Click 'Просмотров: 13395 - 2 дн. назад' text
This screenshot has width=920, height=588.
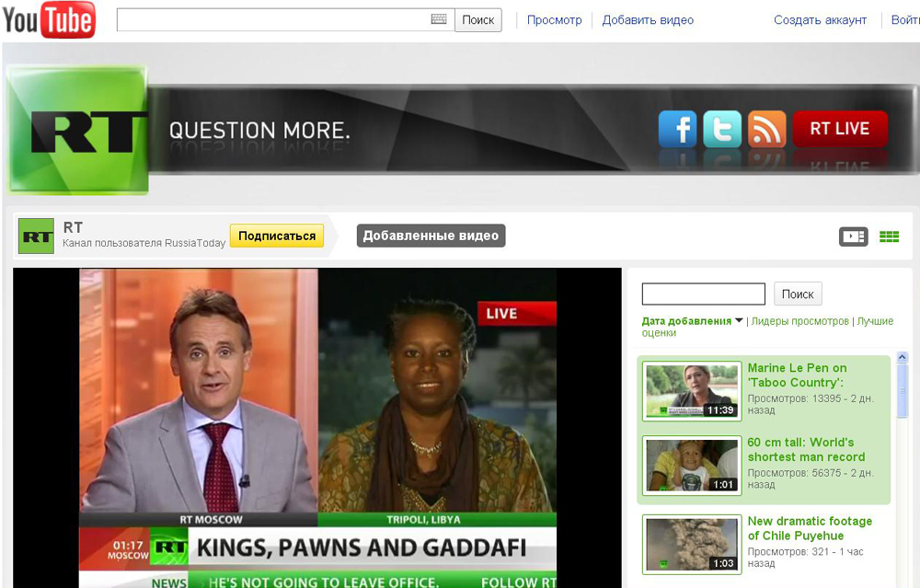[x=811, y=404]
